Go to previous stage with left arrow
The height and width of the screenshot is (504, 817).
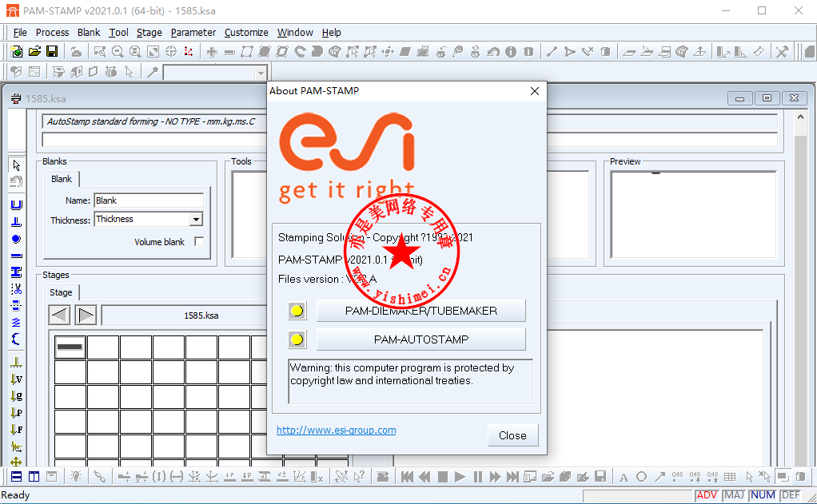point(59,315)
